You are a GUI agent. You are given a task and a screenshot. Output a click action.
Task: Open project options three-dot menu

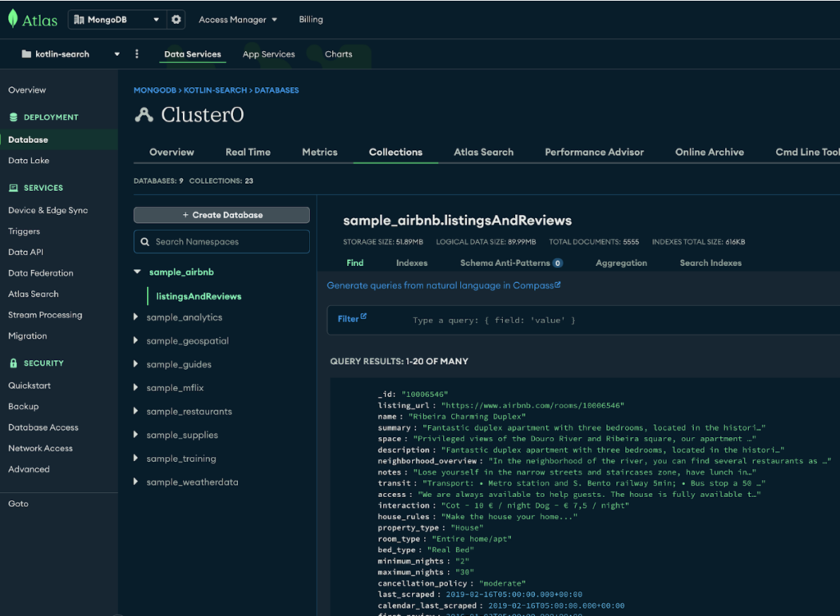(x=137, y=54)
